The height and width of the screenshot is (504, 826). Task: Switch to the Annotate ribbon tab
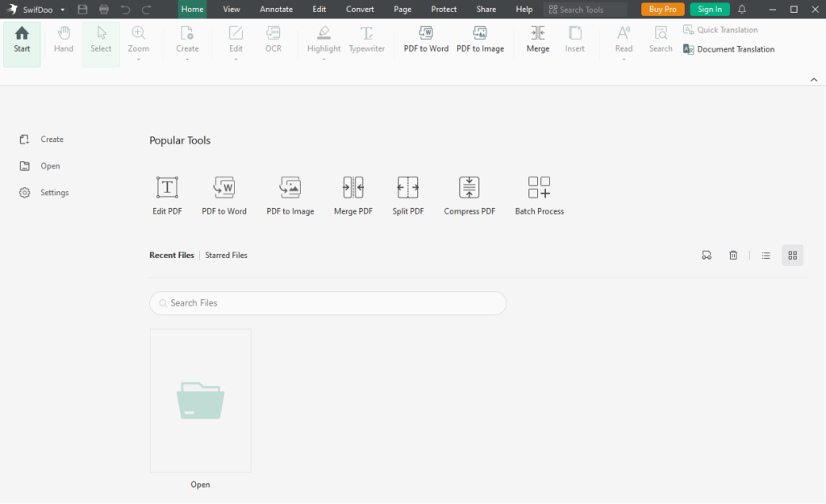pyautogui.click(x=276, y=10)
